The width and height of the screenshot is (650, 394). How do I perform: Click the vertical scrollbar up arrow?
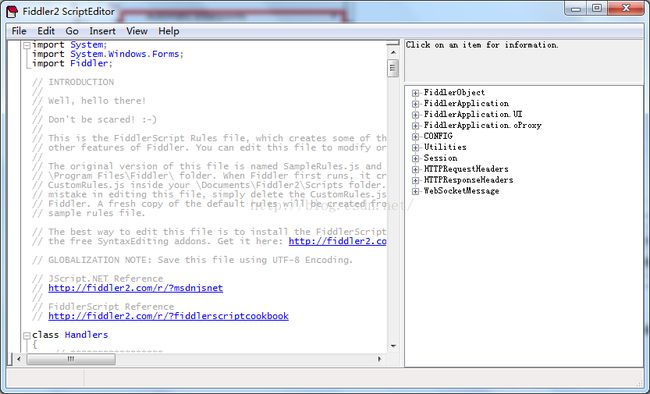[x=393, y=53]
